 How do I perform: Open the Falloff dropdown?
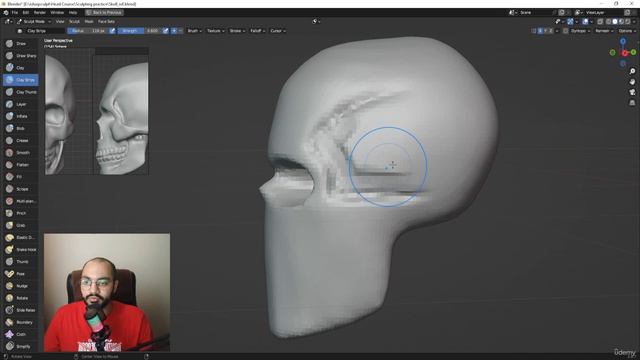coord(257,31)
